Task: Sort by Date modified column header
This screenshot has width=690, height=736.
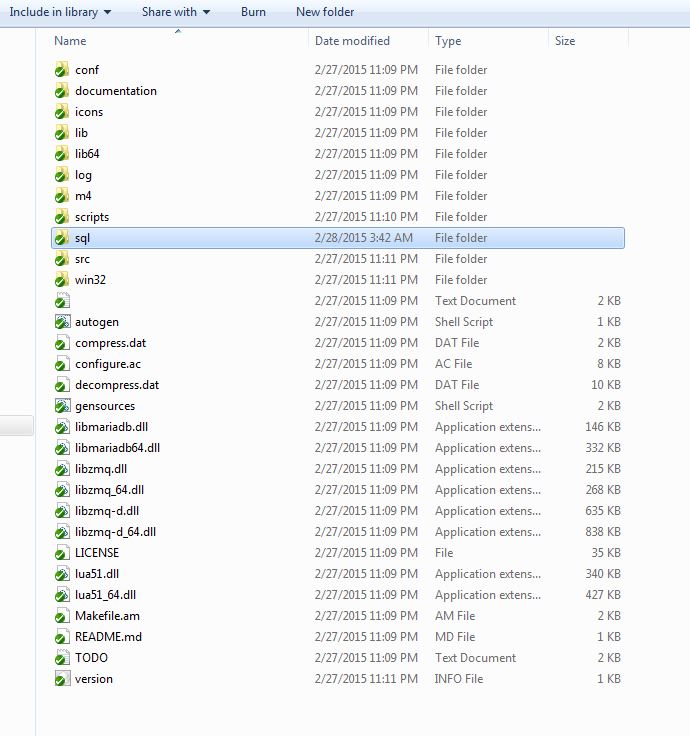Action: (x=352, y=41)
